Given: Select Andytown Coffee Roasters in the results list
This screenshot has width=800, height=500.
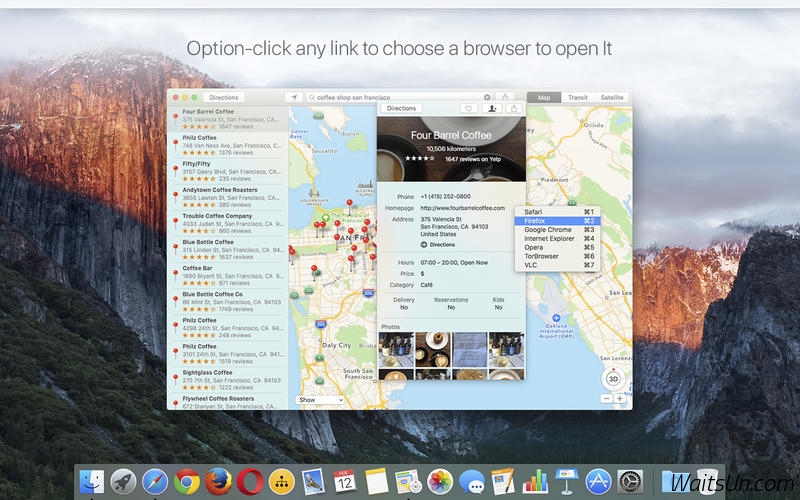Looking at the screenshot, I should [228, 197].
